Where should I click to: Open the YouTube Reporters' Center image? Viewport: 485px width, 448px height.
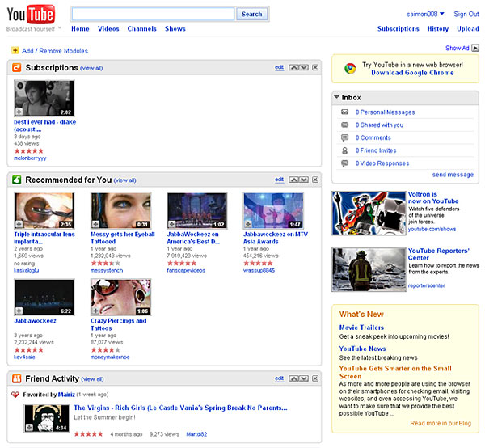tap(369, 269)
